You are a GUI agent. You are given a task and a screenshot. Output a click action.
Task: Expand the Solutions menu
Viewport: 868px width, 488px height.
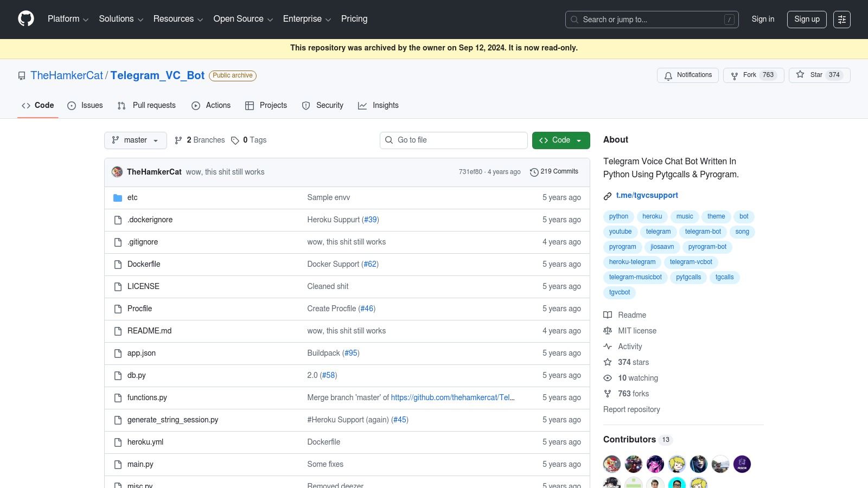(121, 19)
